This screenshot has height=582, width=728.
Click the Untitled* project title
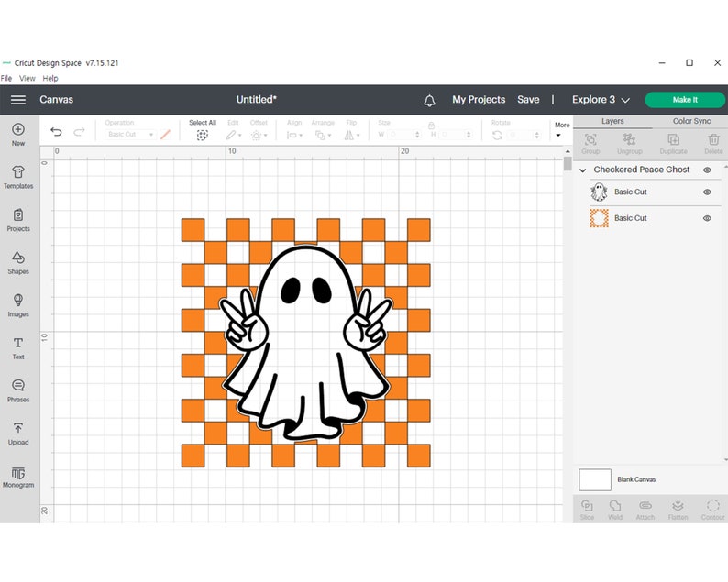[x=257, y=100]
